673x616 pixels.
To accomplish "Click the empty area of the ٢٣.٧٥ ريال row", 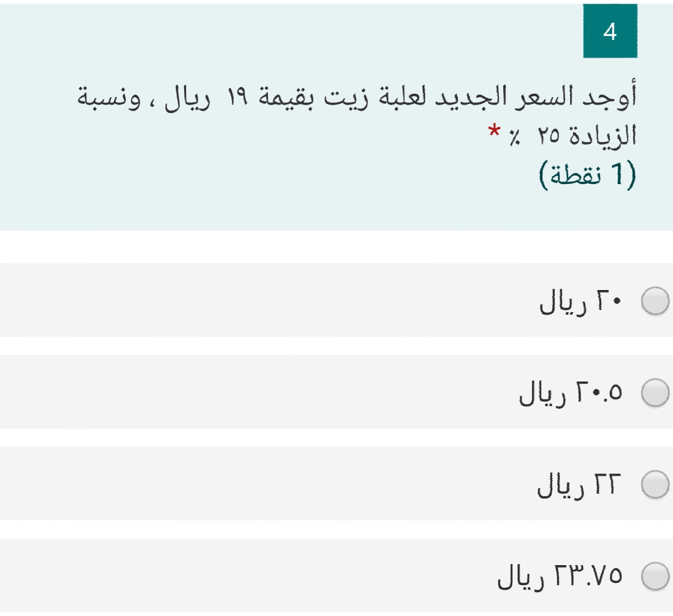I will [247, 575].
